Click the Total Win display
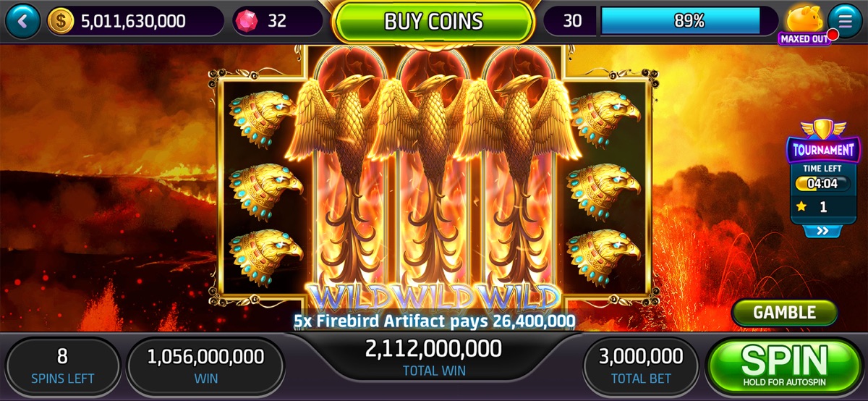This screenshot has width=868, height=401. pyautogui.click(x=433, y=358)
